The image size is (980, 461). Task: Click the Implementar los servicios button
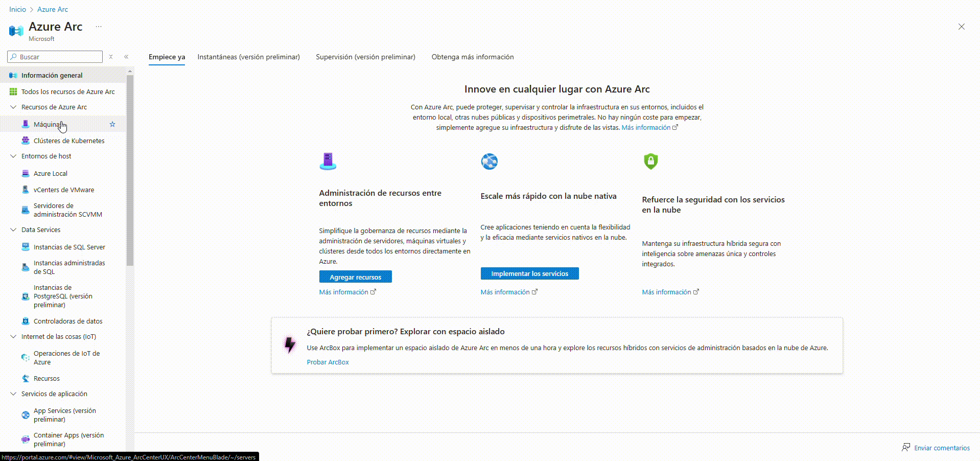tap(530, 273)
